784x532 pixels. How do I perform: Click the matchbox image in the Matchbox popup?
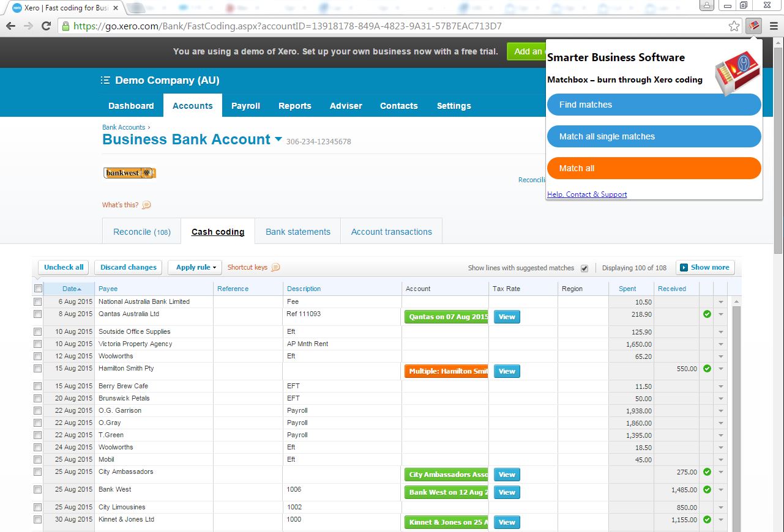tap(737, 73)
